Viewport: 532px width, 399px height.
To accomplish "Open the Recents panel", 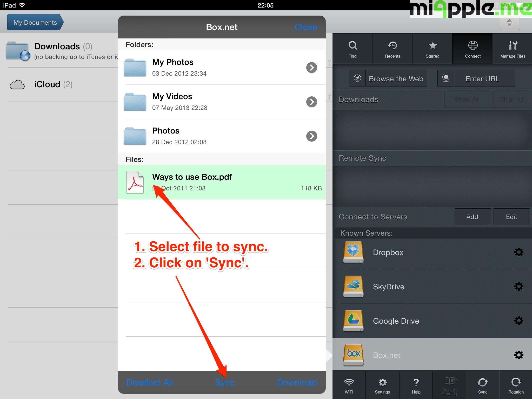I will (392, 49).
